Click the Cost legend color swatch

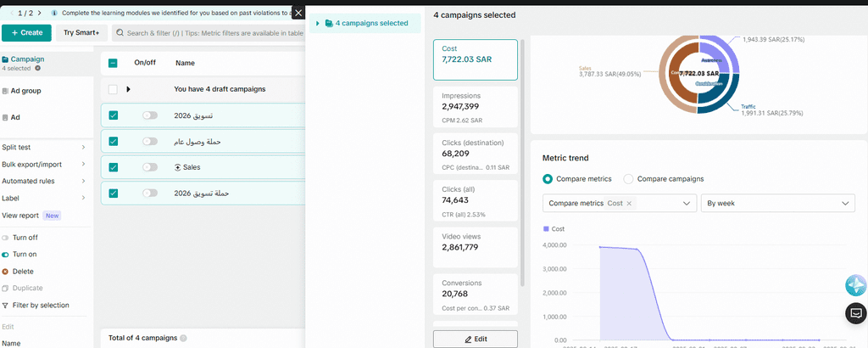546,228
